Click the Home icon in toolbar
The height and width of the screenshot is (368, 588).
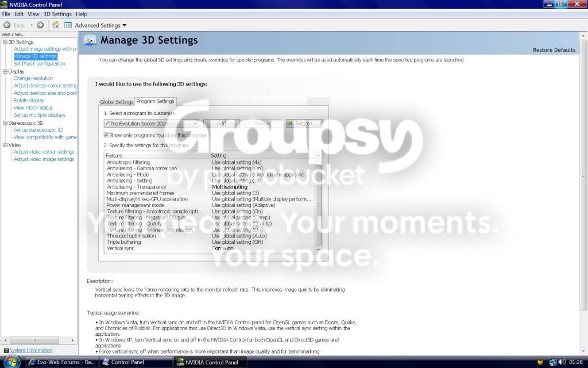pos(56,25)
